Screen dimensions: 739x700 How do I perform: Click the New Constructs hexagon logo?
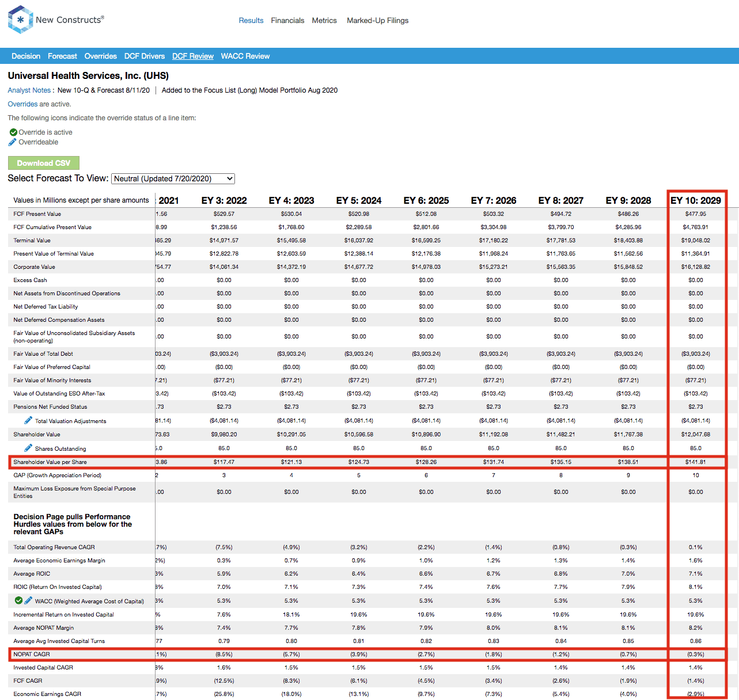pyautogui.click(x=20, y=20)
